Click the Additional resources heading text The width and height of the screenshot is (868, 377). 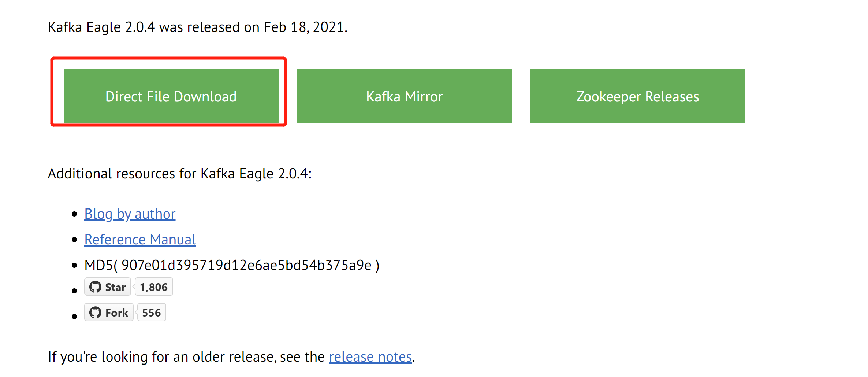[x=180, y=174]
